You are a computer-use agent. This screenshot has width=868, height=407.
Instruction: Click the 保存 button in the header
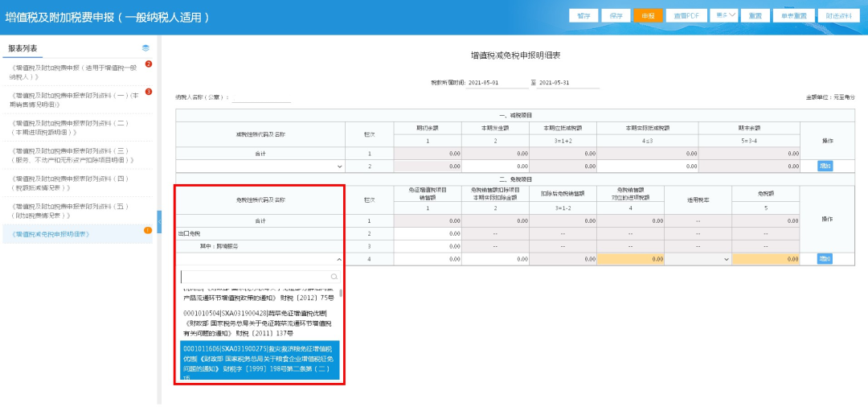(616, 15)
